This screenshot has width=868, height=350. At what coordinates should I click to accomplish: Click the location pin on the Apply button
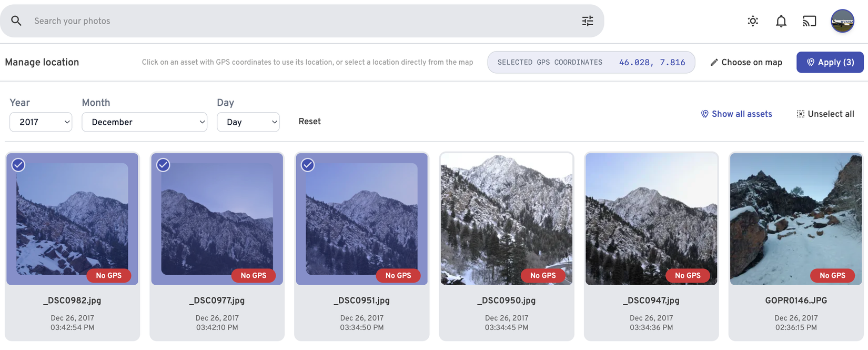click(x=811, y=62)
